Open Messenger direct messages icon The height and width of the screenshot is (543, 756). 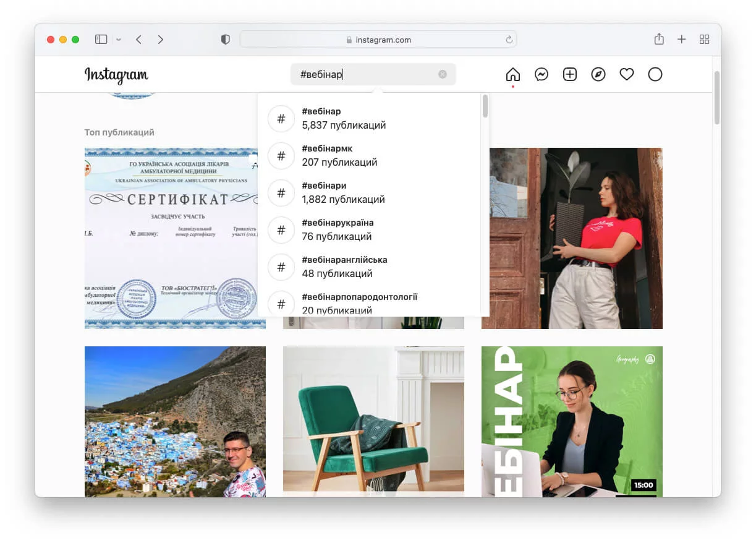542,75
